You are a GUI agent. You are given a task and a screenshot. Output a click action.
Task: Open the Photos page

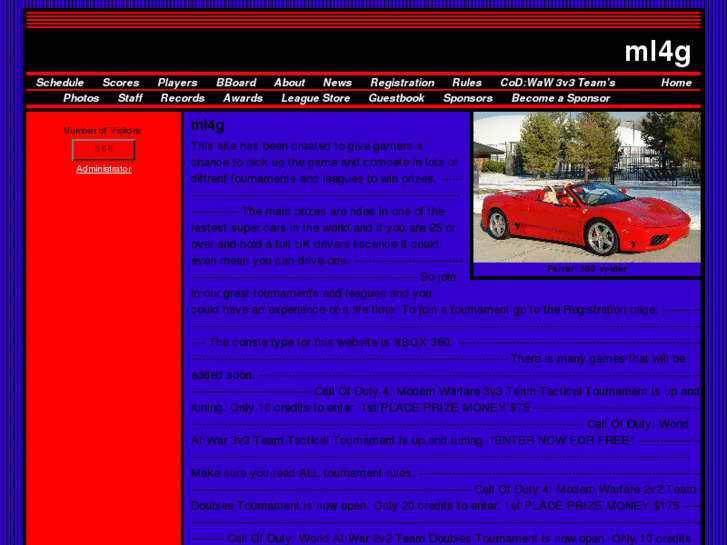(x=81, y=98)
